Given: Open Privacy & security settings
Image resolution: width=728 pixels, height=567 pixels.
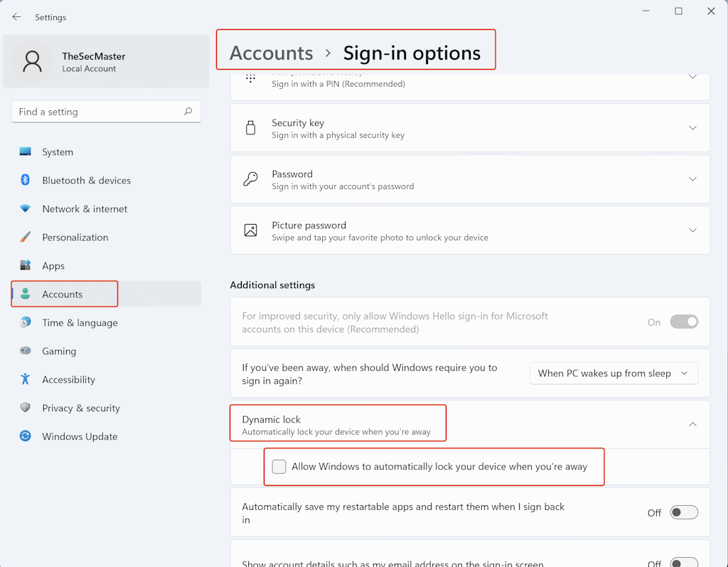Looking at the screenshot, I should coord(107,408).
